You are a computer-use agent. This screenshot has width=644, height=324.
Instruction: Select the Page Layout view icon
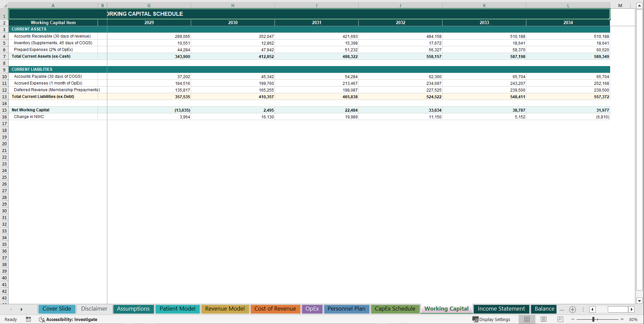pyautogui.click(x=543, y=319)
